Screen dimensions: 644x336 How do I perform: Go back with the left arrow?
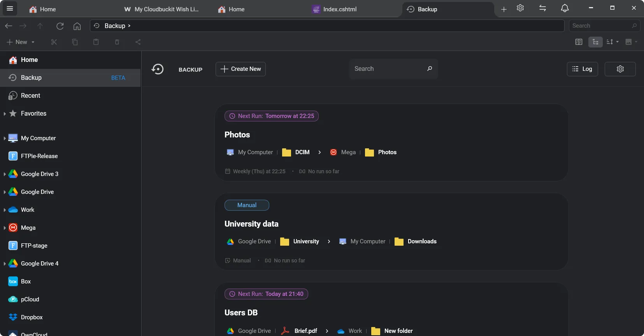coord(9,26)
